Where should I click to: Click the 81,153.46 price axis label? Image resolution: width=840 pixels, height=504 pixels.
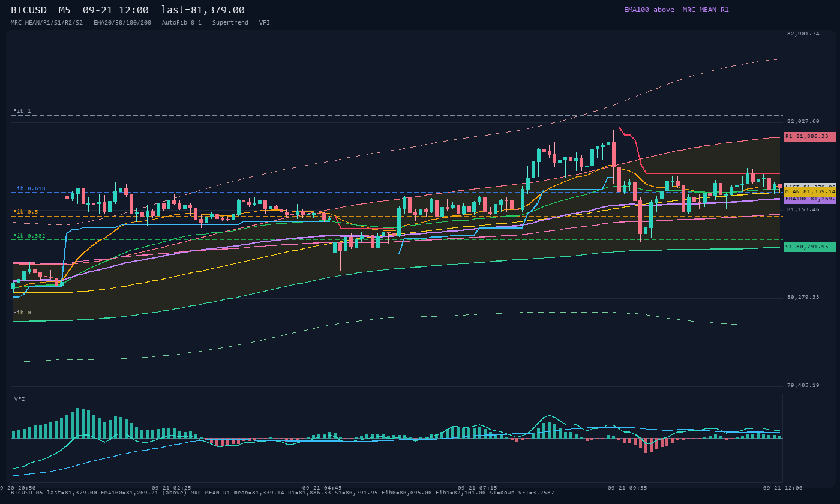point(803,209)
